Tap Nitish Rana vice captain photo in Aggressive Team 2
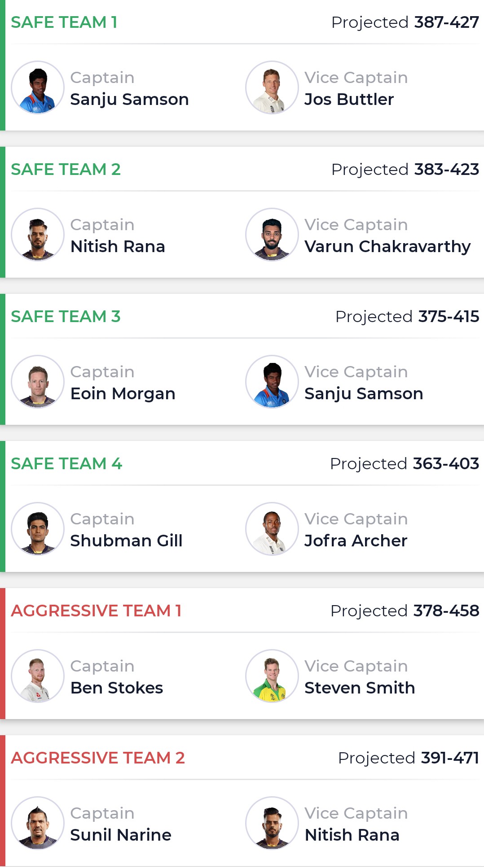Viewport: 484px width, 868px height. click(272, 823)
